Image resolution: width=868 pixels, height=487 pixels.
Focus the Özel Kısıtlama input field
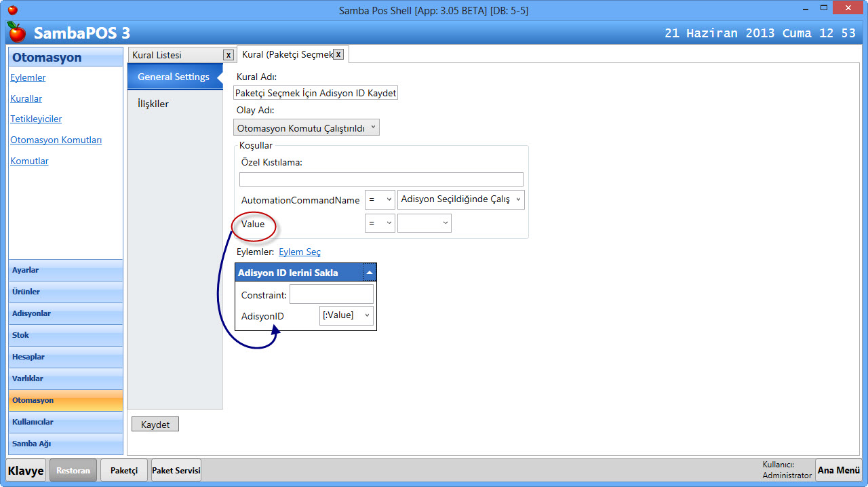(381, 179)
